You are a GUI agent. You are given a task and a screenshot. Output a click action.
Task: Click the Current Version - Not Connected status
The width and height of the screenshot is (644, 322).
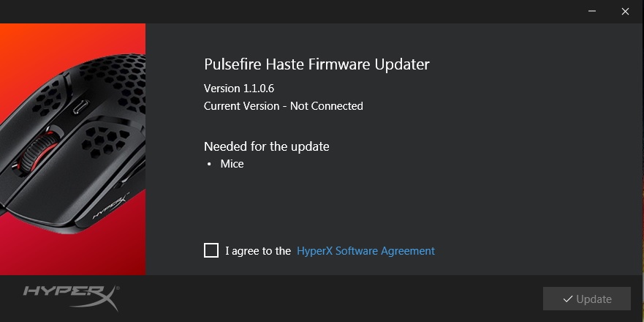pyautogui.click(x=283, y=106)
